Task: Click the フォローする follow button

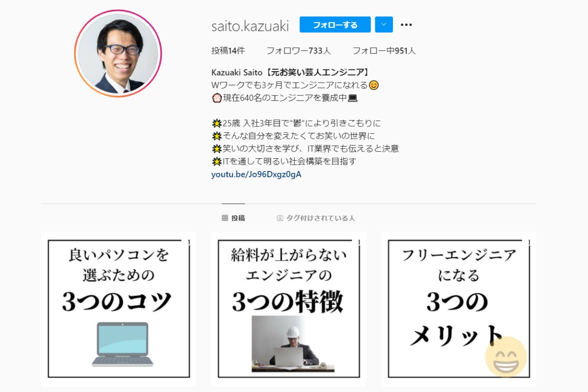Action: (x=335, y=24)
